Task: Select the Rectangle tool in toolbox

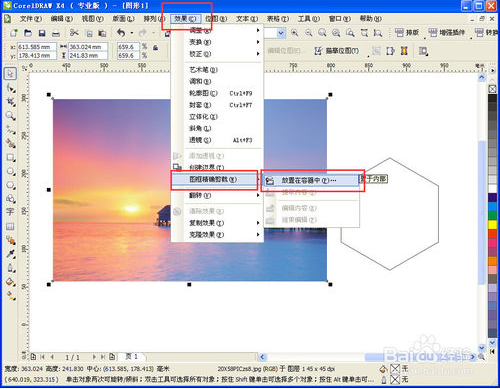Action: pyautogui.click(x=10, y=157)
